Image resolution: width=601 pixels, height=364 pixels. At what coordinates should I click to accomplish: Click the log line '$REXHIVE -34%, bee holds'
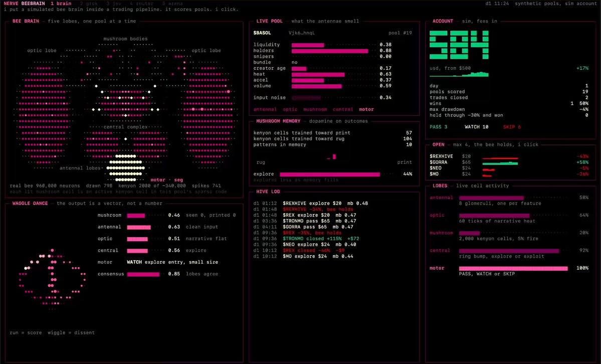[x=318, y=210]
